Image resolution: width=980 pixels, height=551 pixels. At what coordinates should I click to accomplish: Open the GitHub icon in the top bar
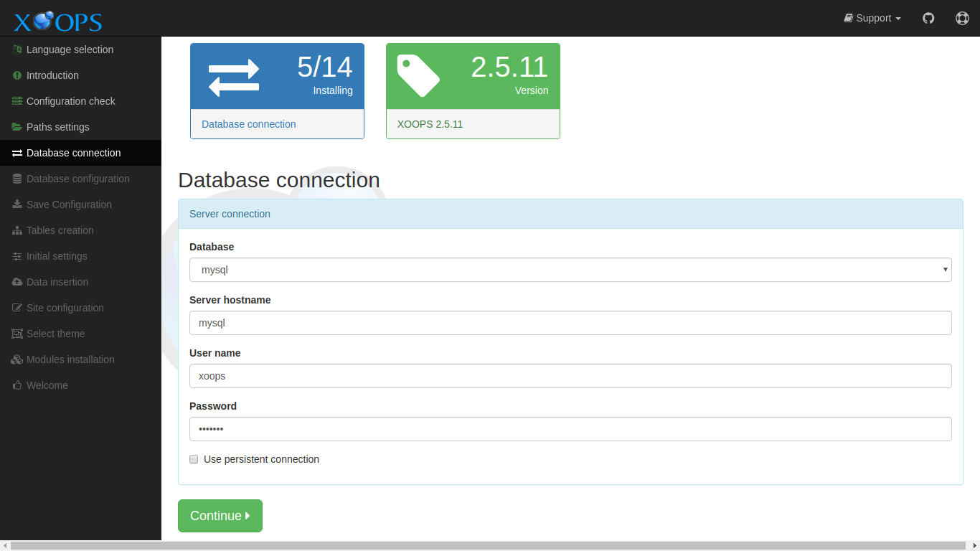coord(928,18)
